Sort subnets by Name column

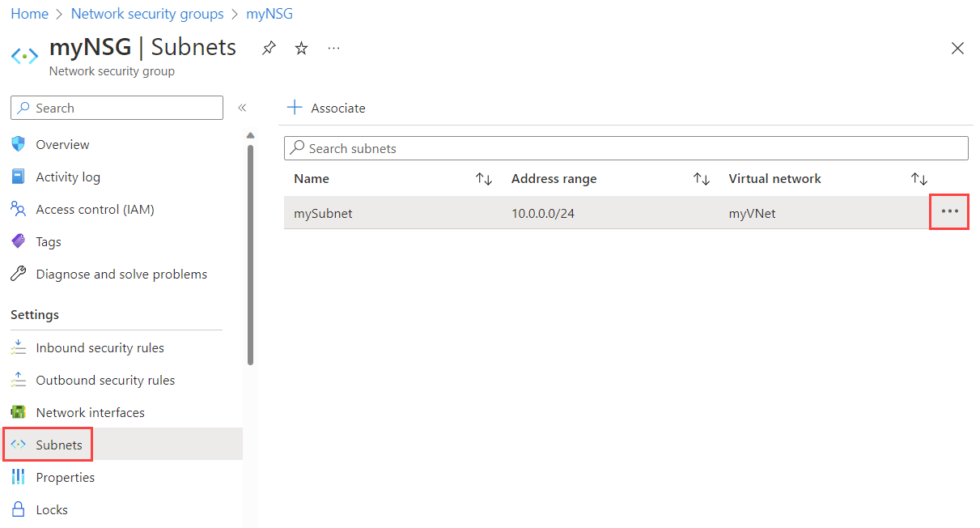483,178
